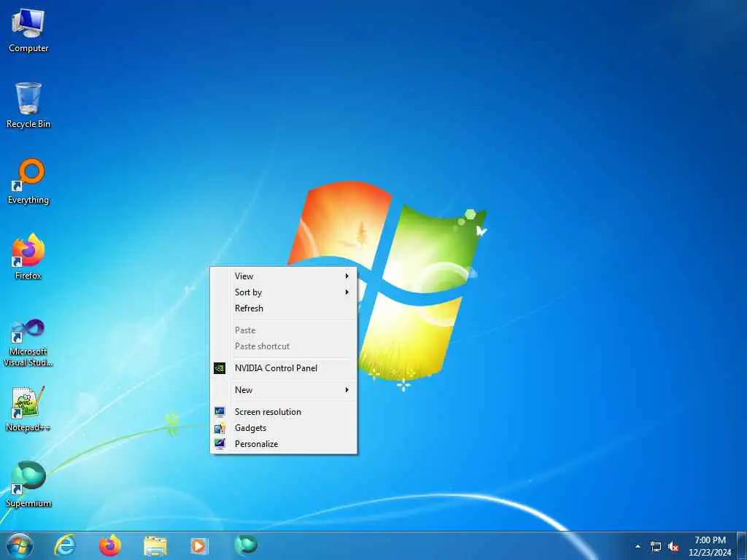Open Windows Media Player from taskbar
The width and height of the screenshot is (747, 560).
click(199, 545)
